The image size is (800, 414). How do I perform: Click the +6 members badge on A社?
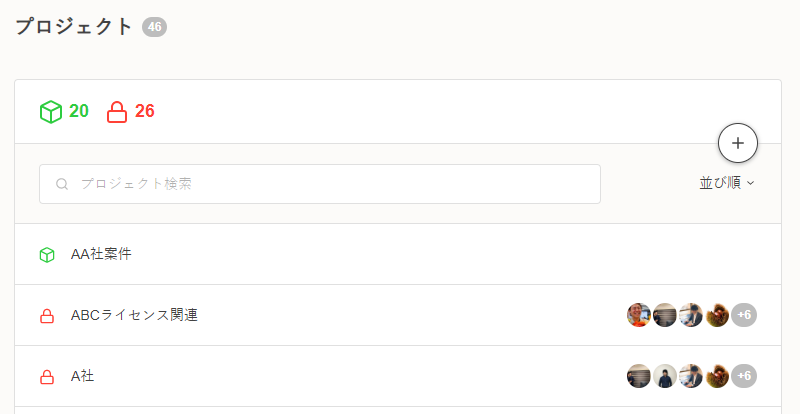coord(744,376)
